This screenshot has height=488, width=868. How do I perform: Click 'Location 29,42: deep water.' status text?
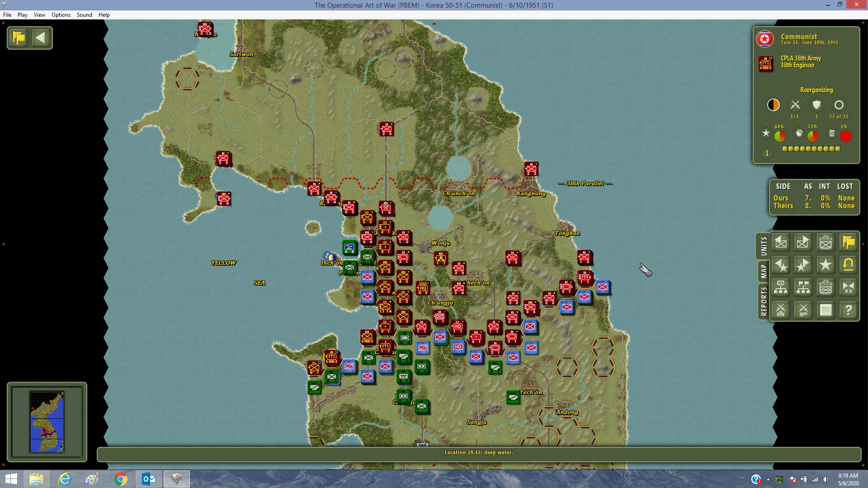[479, 452]
